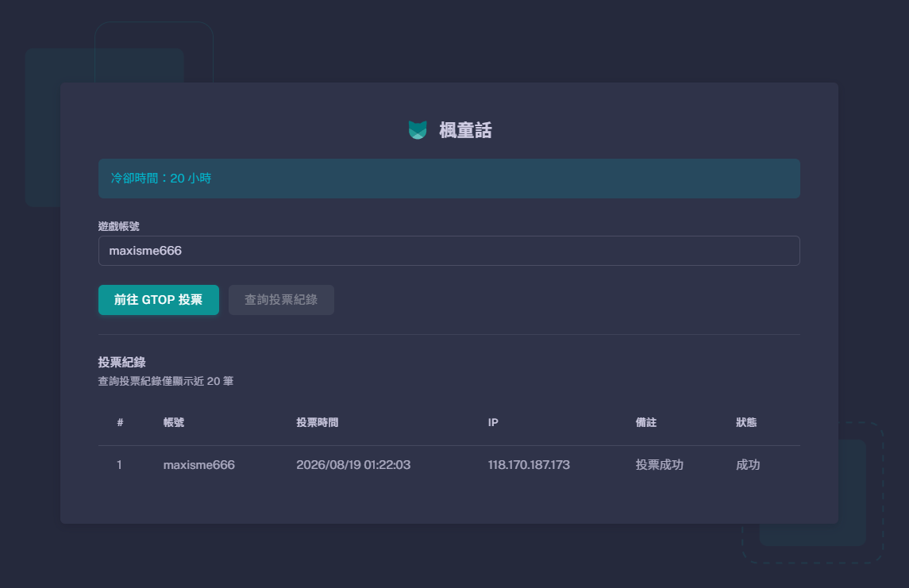Click the # column header

120,423
